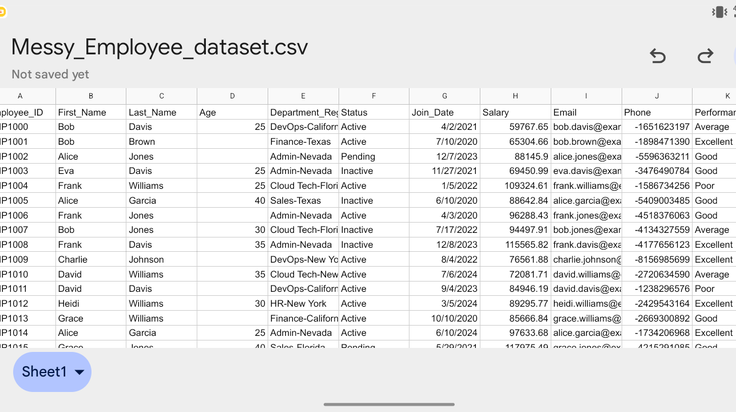Click the cell containing Charlie
Screen dimensions: 736x412
91,259
